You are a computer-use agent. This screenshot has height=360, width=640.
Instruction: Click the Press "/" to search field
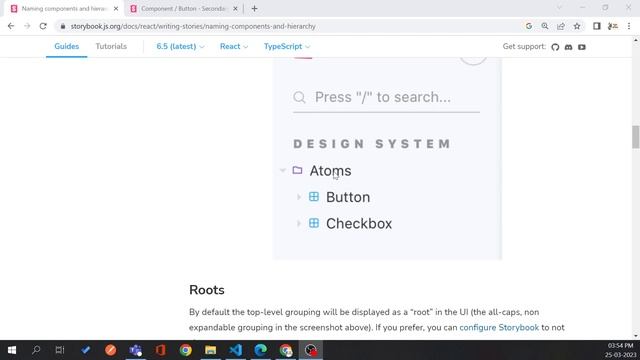386,98
